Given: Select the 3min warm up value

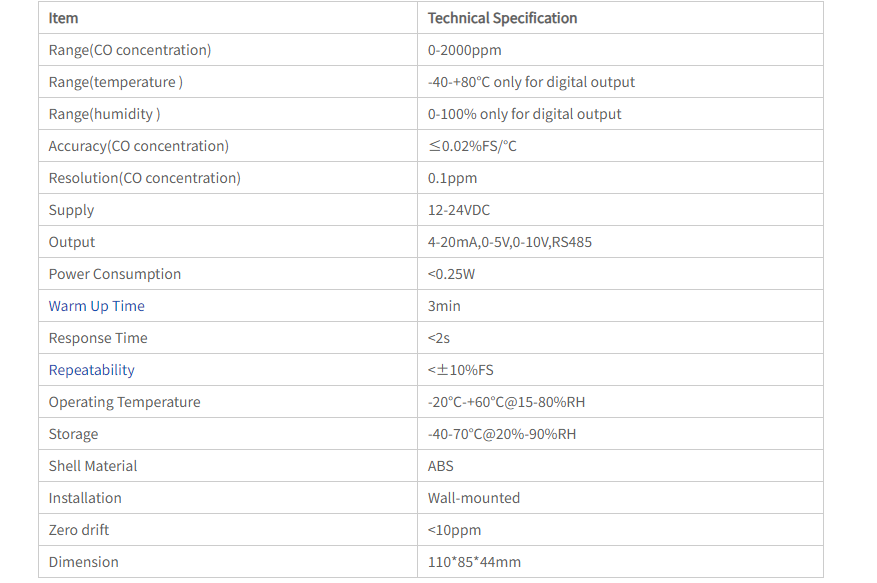Looking at the screenshot, I should (x=444, y=306).
